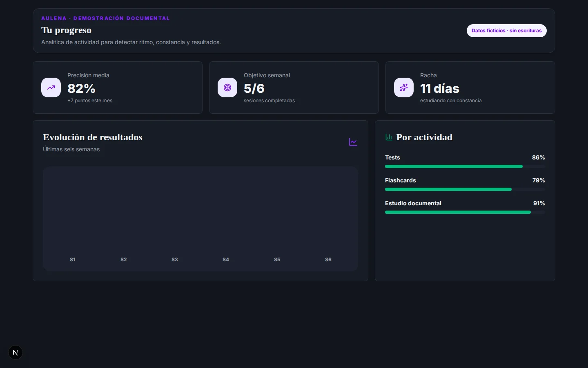This screenshot has height=368, width=588.
Task: Click the sparkles icon beside Racha
Action: (404, 88)
